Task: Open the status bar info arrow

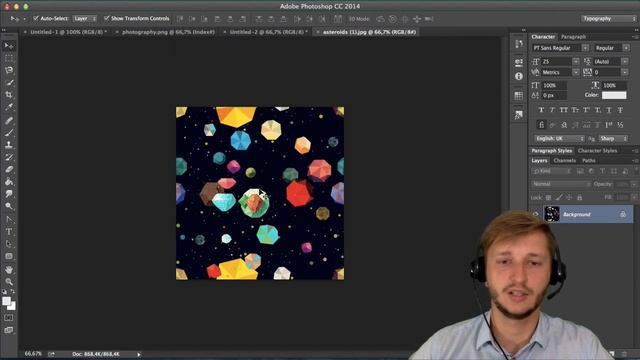Action: click(x=139, y=354)
